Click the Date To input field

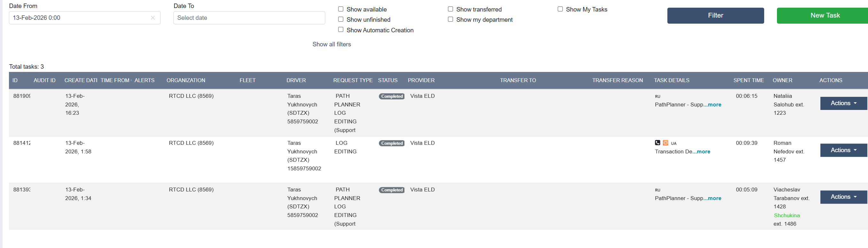pos(249,18)
